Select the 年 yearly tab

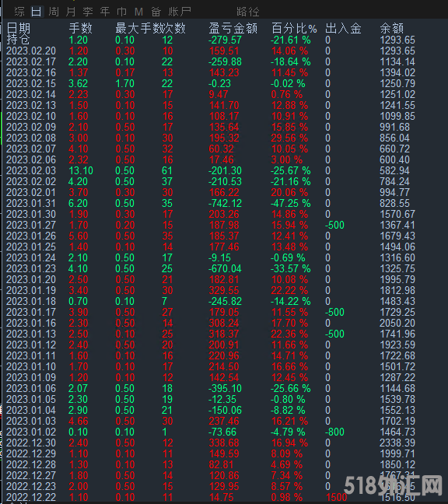(105, 12)
